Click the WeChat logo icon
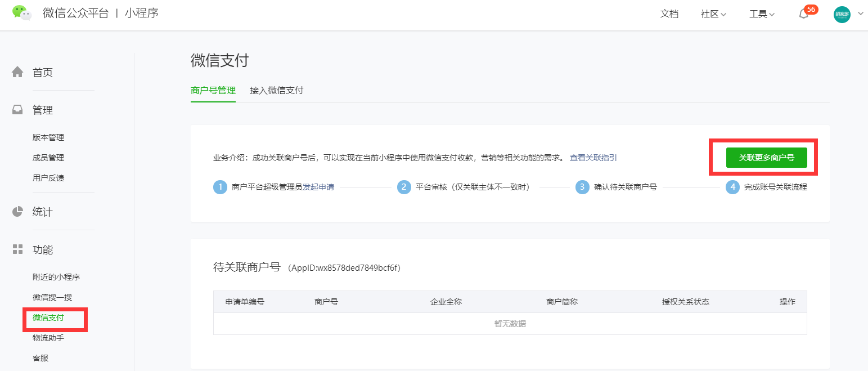 (22, 13)
